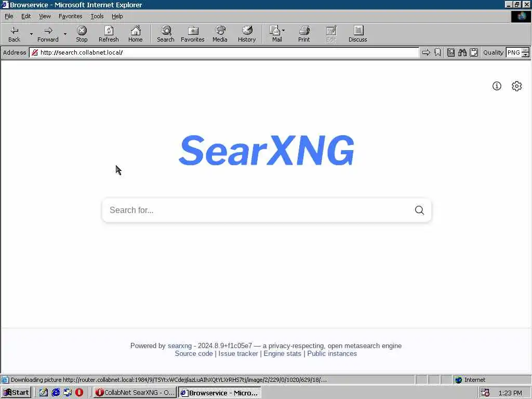Screen dimensions: 532x399
Task: Click the search magnifier submit icon
Action: pyautogui.click(x=419, y=210)
